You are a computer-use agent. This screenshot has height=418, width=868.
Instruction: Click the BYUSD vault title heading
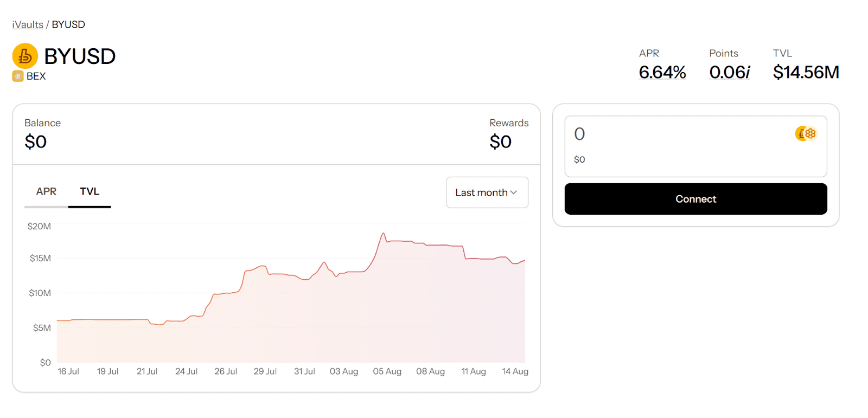(80, 56)
